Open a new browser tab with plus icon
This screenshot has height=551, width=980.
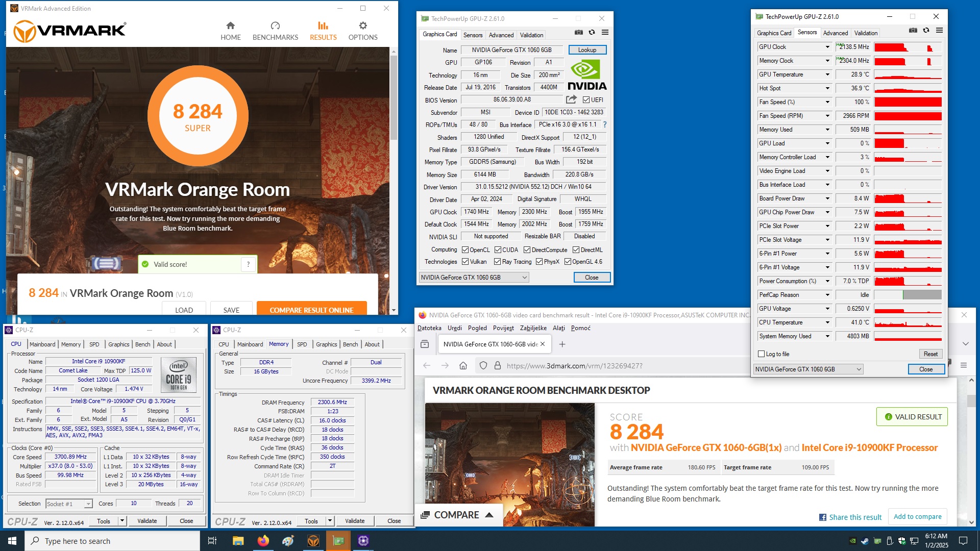(562, 344)
